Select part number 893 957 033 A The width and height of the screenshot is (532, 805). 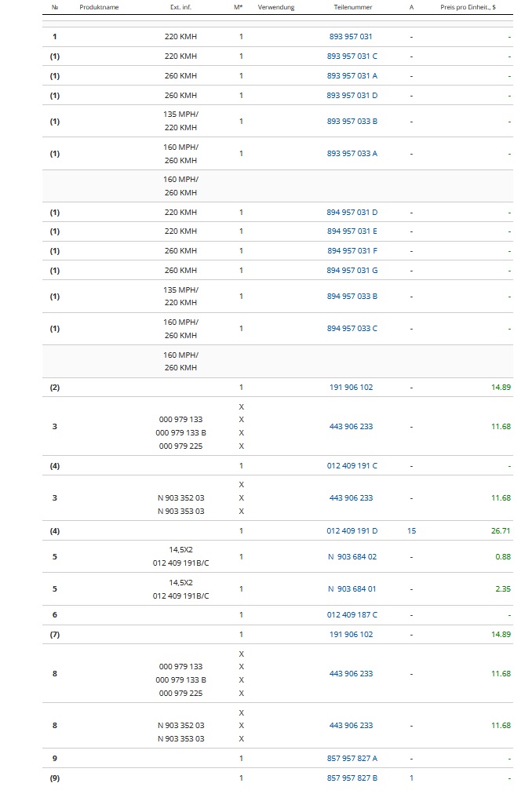352,154
